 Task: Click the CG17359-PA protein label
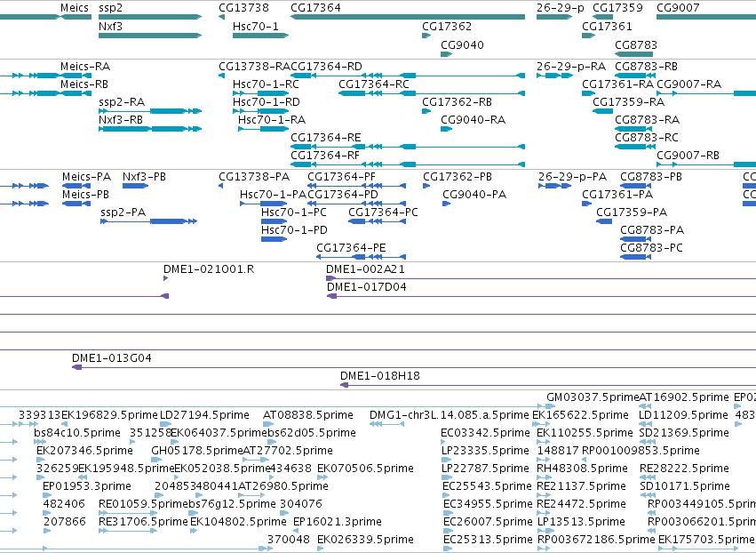(x=632, y=212)
